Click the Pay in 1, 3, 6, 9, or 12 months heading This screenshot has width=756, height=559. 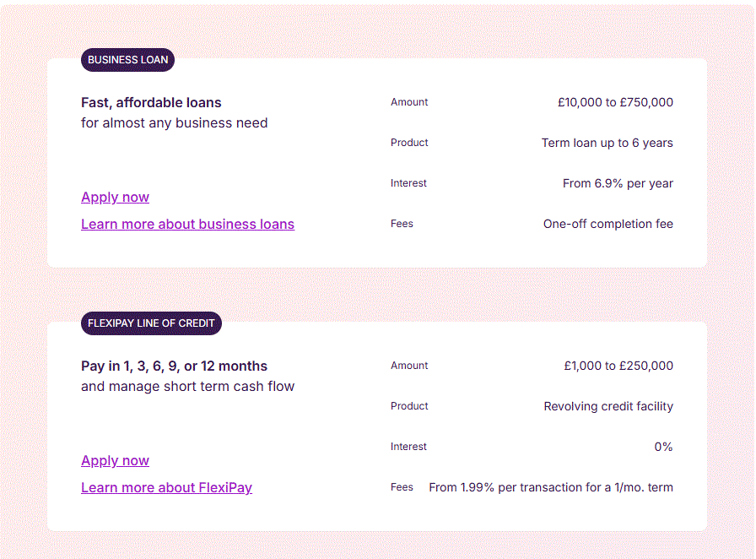174,366
